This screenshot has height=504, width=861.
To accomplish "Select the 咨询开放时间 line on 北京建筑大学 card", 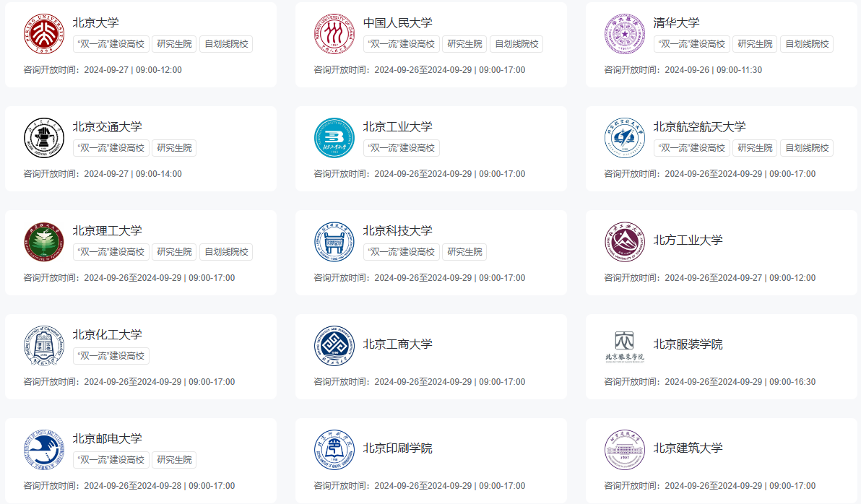I will 710,486.
